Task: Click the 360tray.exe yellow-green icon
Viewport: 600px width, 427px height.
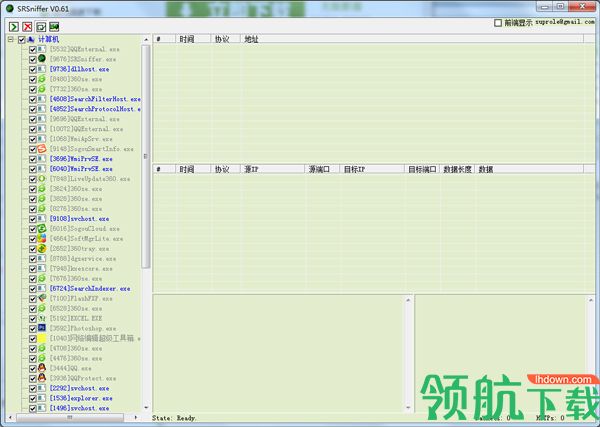Action: point(42,248)
